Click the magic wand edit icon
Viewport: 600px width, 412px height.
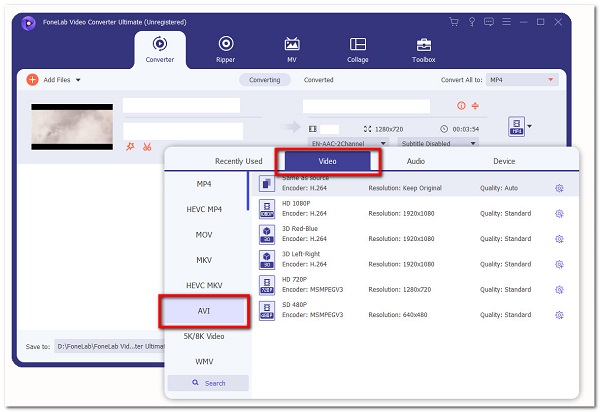tap(130, 147)
